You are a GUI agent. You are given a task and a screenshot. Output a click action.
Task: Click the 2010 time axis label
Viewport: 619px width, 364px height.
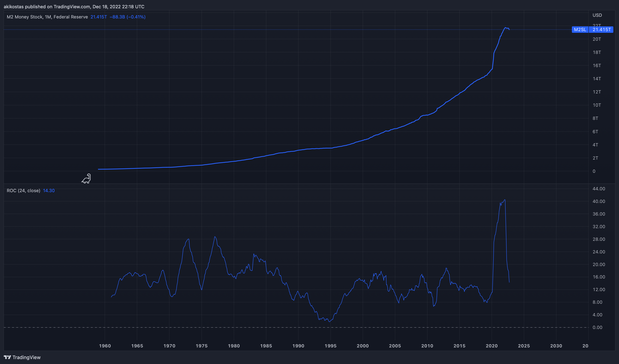pyautogui.click(x=427, y=346)
